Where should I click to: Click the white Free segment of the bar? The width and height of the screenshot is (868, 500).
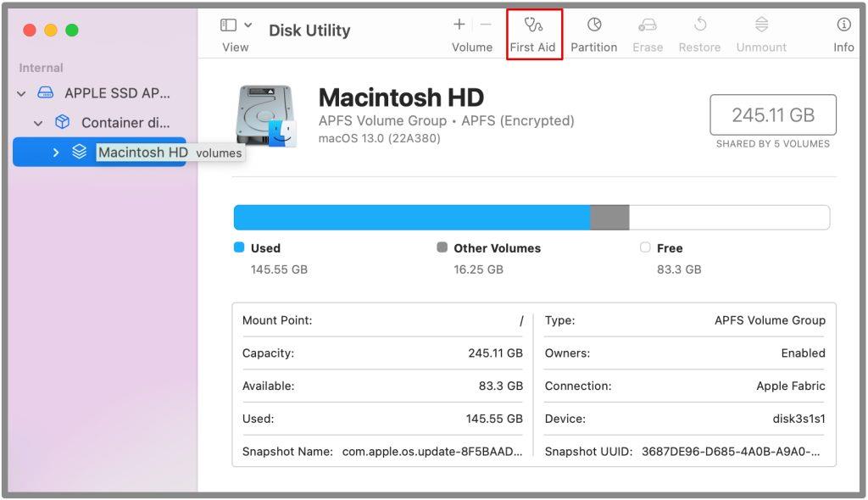click(729, 217)
